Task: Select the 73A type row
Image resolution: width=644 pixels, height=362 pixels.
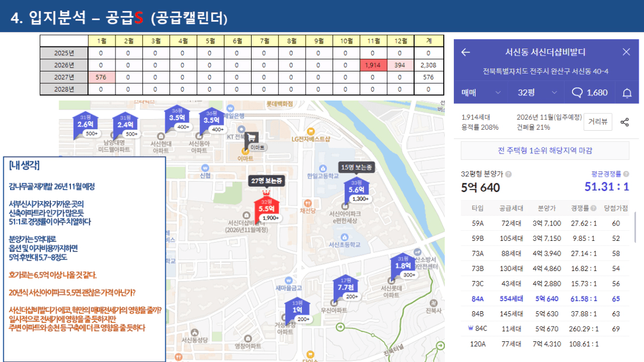Action: [x=545, y=254]
